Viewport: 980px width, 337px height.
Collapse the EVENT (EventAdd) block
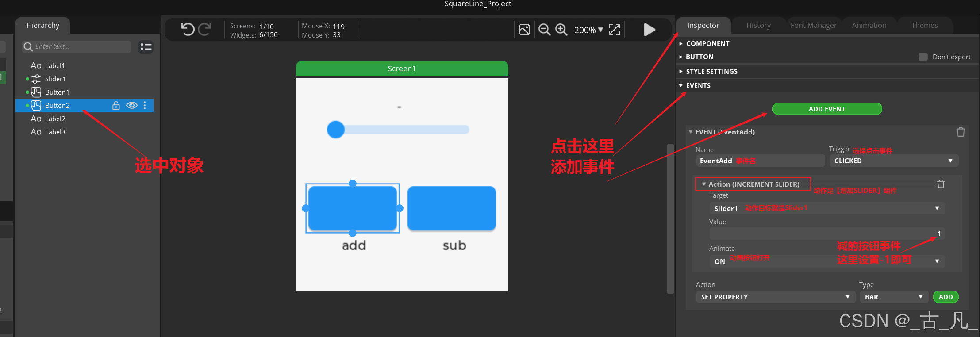point(691,132)
